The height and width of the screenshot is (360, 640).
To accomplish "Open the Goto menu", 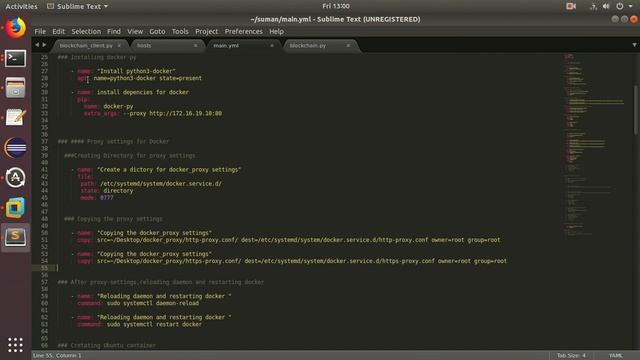I will (157, 31).
